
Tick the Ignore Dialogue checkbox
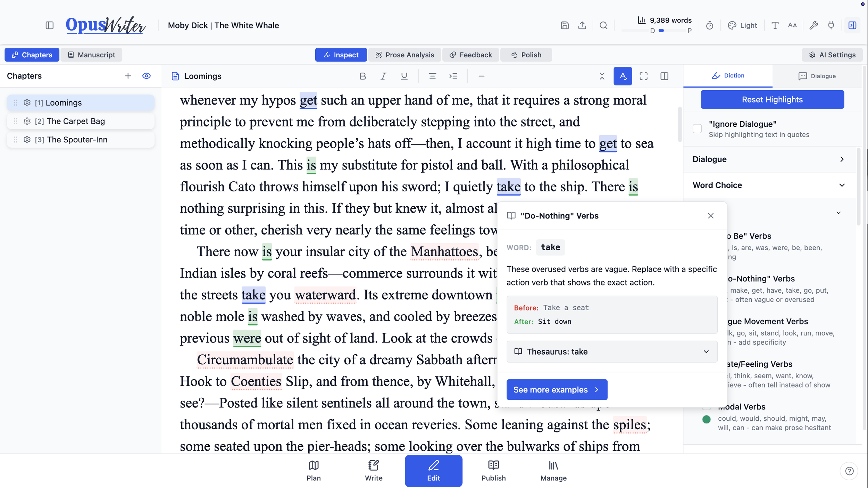697,129
